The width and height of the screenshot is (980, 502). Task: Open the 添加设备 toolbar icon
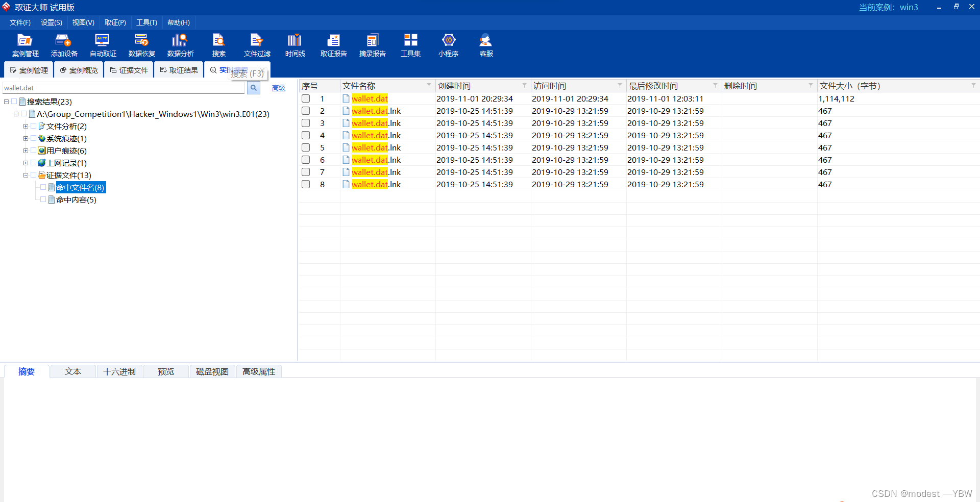coord(63,45)
